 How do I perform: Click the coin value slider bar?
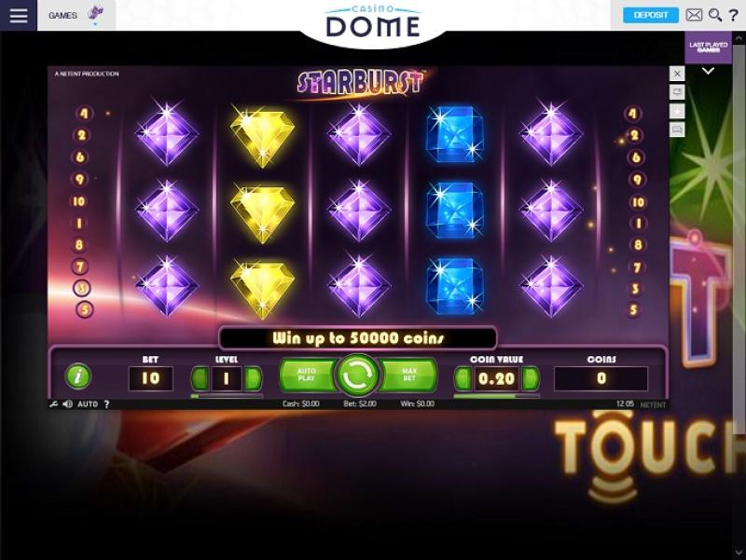[497, 395]
